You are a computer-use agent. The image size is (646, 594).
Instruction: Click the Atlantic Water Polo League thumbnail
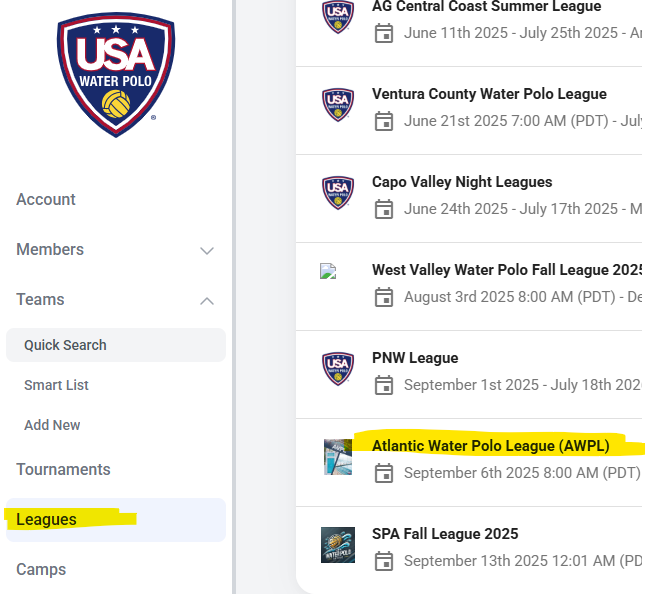tap(338, 457)
